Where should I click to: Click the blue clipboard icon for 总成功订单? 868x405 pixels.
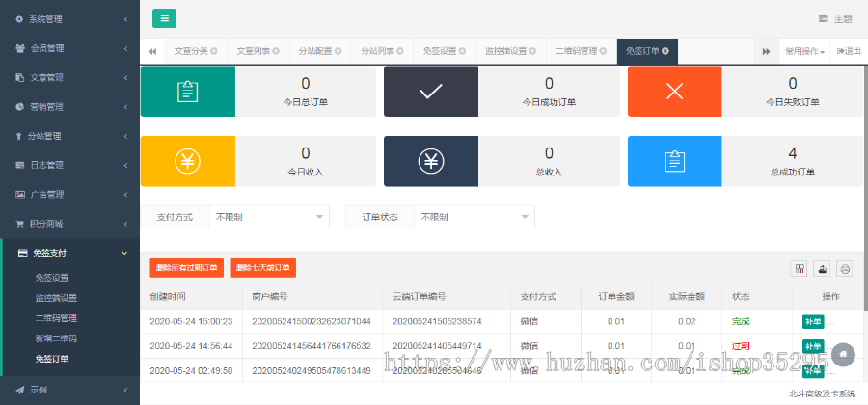pos(674,161)
